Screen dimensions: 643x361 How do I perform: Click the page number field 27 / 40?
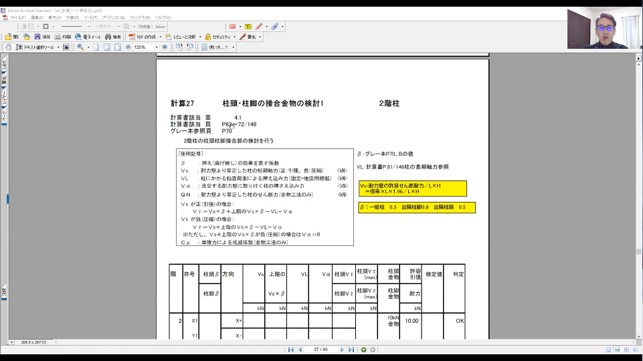[x=321, y=350]
